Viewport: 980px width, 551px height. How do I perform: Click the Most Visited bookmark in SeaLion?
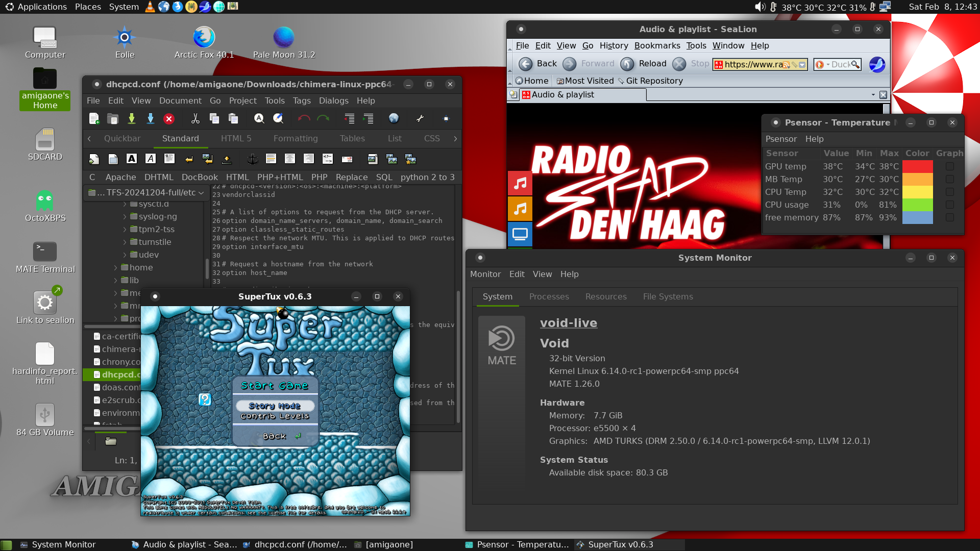[585, 81]
